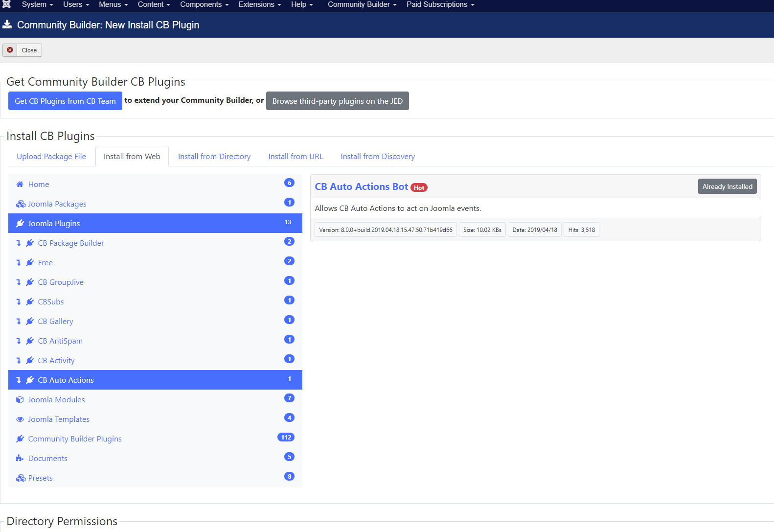Switch to Upload Package File tab

coord(51,157)
